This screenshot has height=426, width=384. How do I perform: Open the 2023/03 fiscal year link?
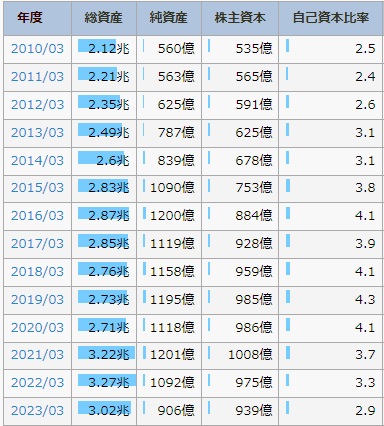(x=37, y=410)
